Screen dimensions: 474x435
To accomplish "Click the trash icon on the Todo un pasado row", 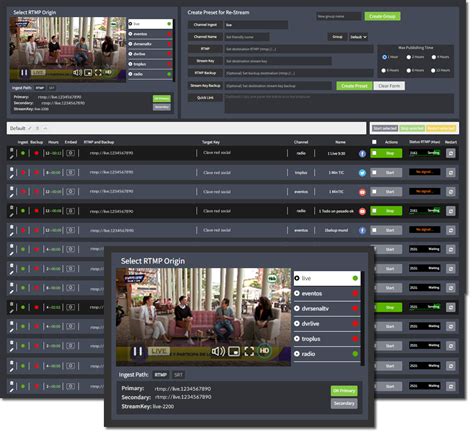I will pyautogui.click(x=12, y=208).
